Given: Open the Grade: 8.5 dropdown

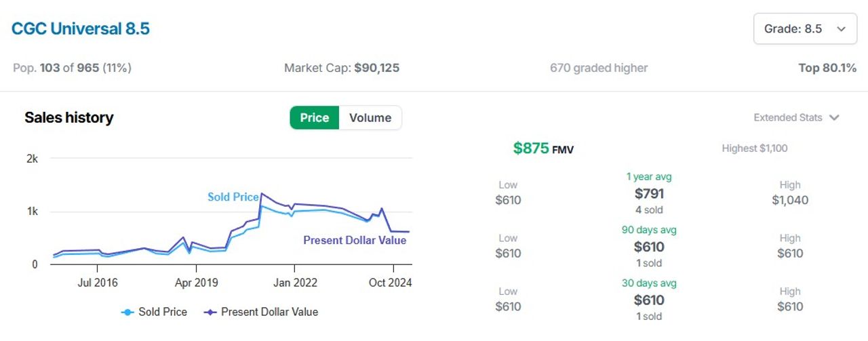Looking at the screenshot, I should tap(804, 28).
